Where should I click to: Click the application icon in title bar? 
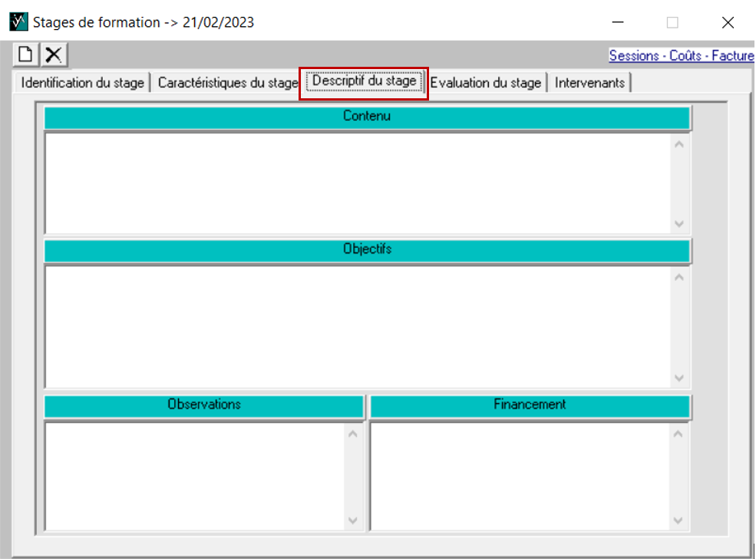pyautogui.click(x=17, y=21)
